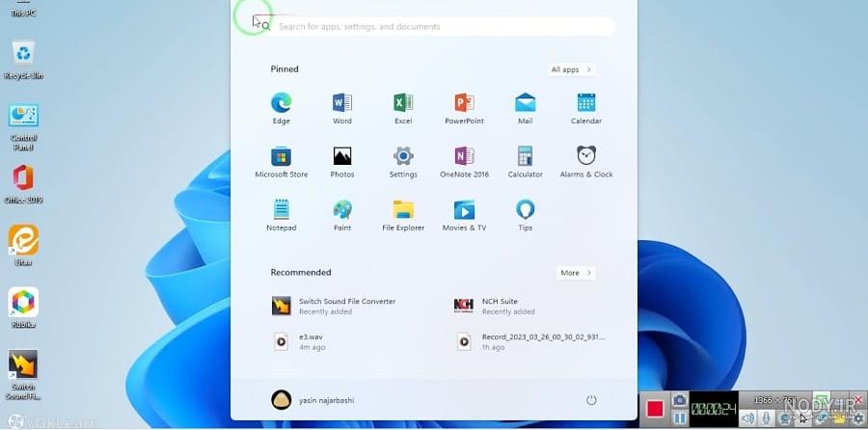Select the Office 2019 desktop icon
The height and width of the screenshot is (430, 868).
(x=23, y=184)
